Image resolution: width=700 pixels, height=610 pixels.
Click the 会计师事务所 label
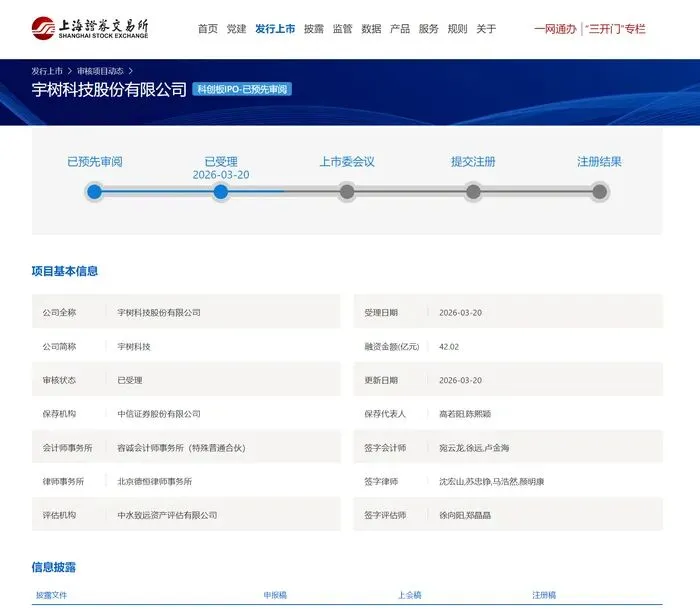point(67,448)
